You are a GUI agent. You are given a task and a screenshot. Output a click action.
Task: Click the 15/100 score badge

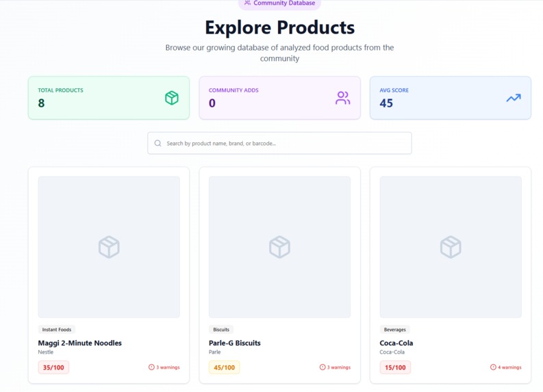395,367
